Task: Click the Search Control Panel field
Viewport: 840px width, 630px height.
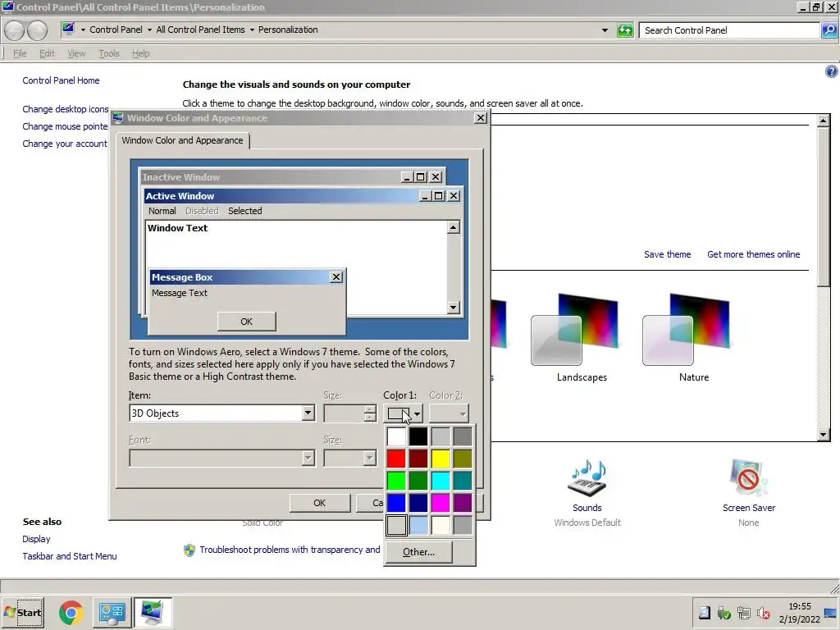Action: [x=729, y=30]
